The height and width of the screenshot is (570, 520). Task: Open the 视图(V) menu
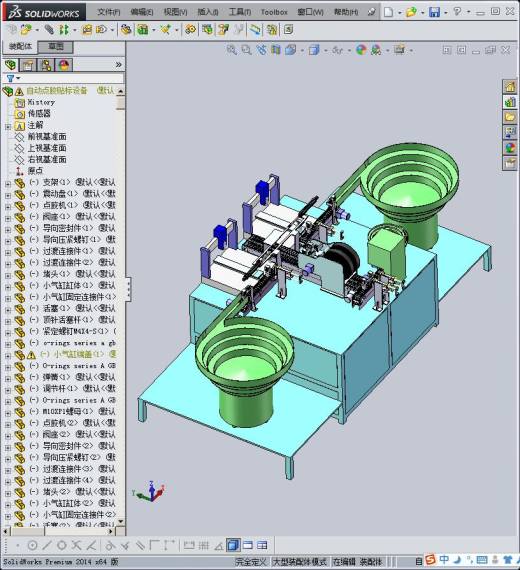[x=175, y=12]
